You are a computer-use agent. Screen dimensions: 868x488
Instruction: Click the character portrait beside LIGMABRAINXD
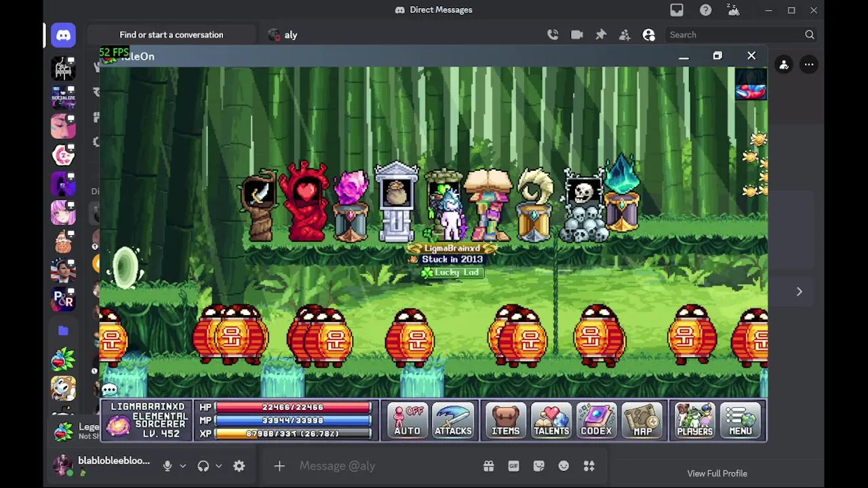point(118,426)
